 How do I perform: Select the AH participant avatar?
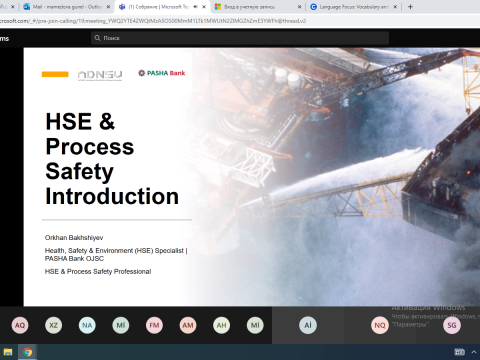(221, 325)
